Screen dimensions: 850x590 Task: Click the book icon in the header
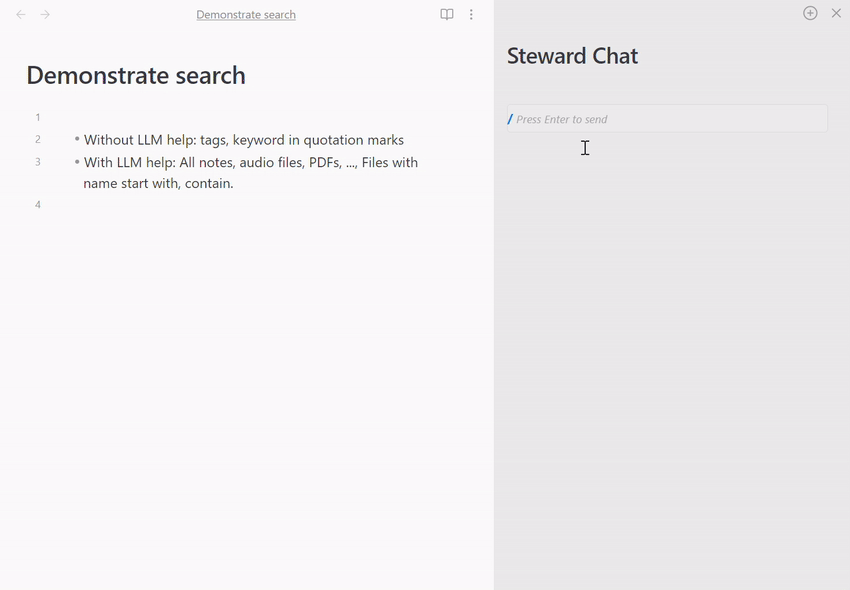tap(446, 14)
